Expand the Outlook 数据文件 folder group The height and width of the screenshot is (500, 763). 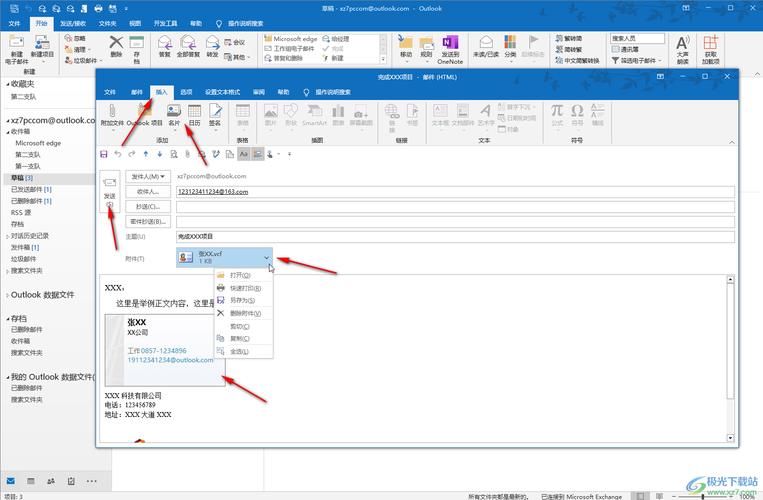(6, 295)
